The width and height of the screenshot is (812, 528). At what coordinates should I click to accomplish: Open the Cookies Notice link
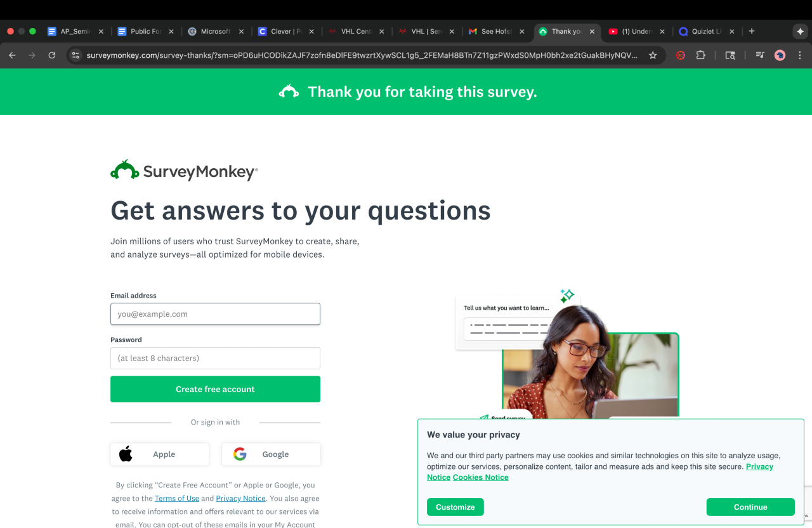[481, 477]
